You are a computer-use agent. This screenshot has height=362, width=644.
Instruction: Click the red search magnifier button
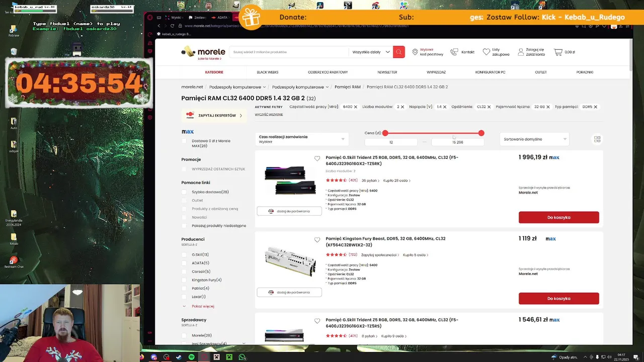click(x=399, y=52)
